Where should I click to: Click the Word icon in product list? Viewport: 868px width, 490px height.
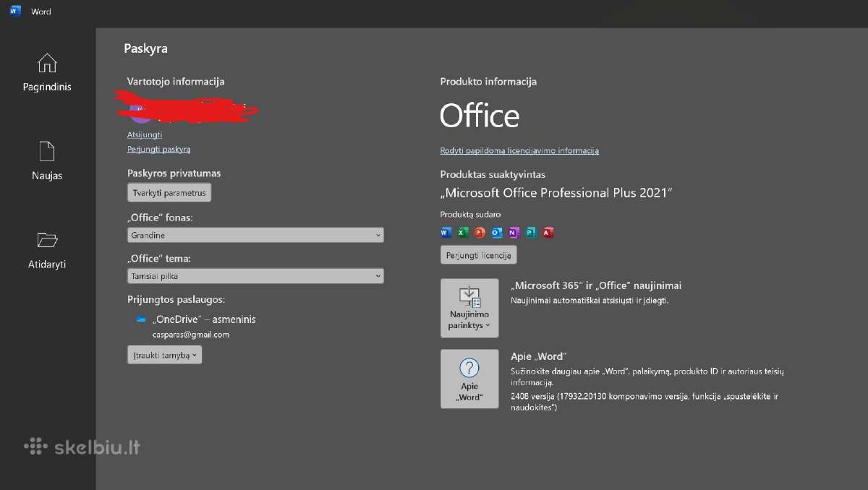[446, 233]
